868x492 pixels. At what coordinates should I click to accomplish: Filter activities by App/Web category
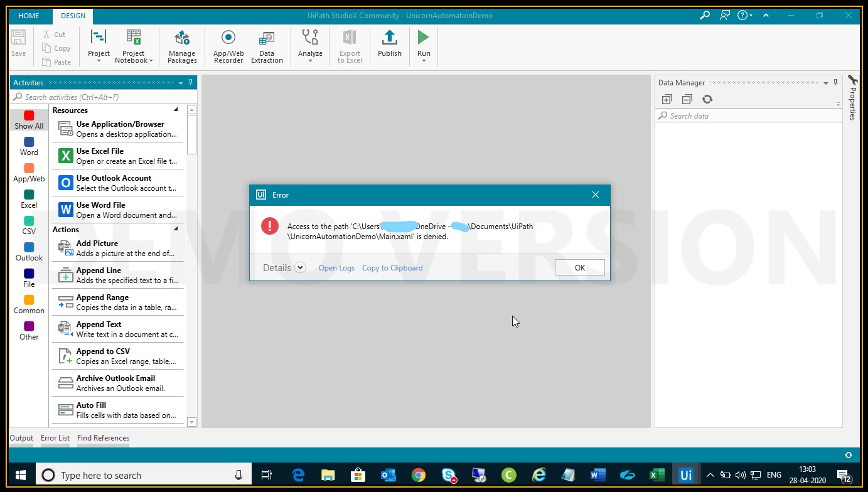(29, 173)
